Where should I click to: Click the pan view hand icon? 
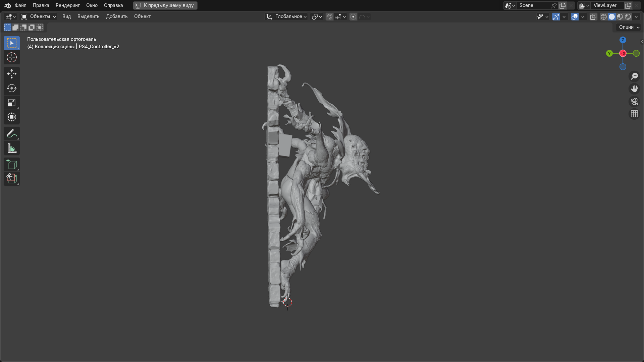634,89
